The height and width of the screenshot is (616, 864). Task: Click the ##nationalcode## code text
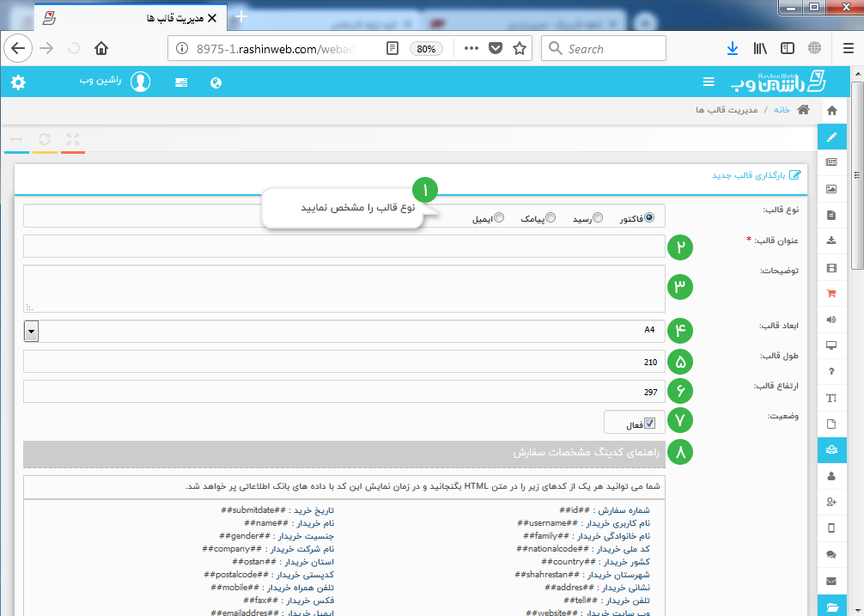[553, 549]
